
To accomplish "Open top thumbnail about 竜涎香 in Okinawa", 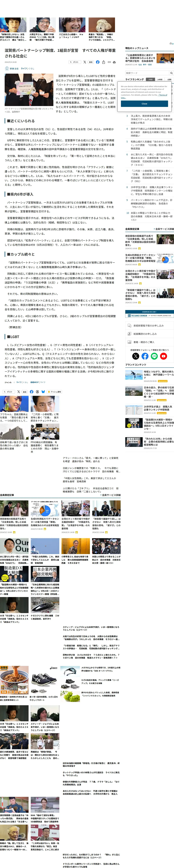I will coord(102,25).
